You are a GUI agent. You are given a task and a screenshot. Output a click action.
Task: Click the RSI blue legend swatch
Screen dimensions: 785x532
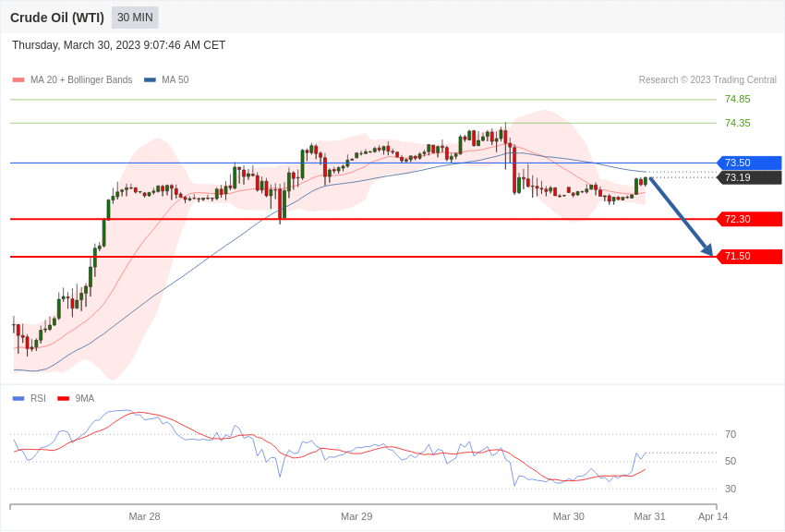pos(18,399)
